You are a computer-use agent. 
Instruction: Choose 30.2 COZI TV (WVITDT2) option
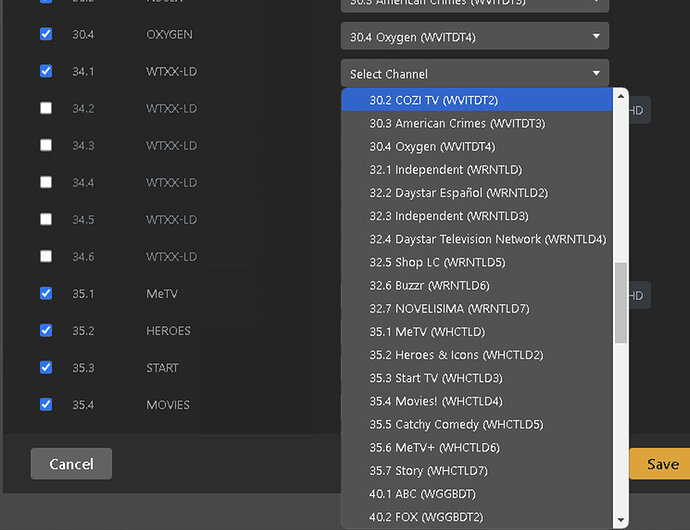433,100
